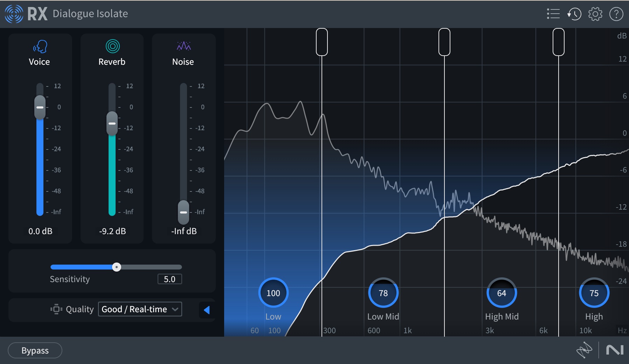Click the Voice module icon
The height and width of the screenshot is (364, 629).
[40, 46]
